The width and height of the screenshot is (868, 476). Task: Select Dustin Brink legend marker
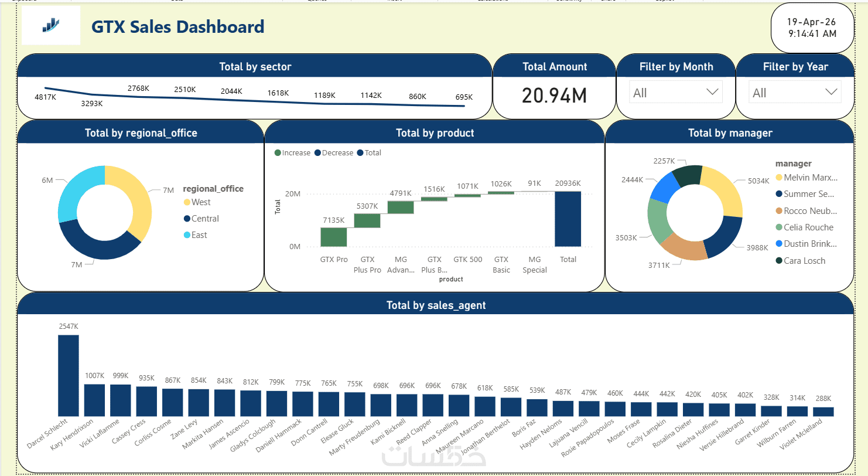pos(779,244)
